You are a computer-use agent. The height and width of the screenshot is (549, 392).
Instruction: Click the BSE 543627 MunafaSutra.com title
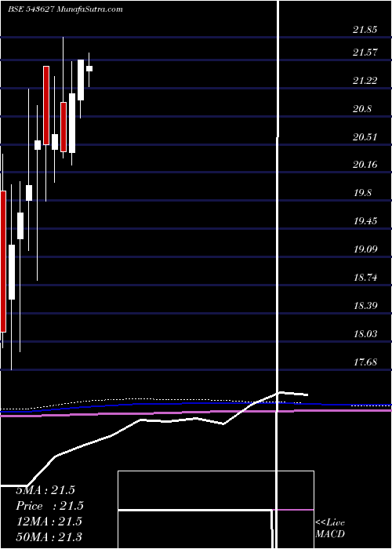65,9
